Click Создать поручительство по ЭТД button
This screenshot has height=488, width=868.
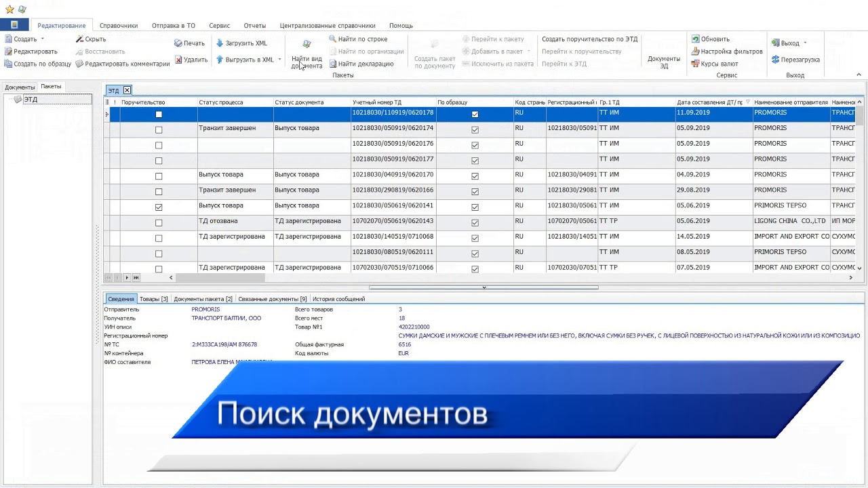(590, 39)
